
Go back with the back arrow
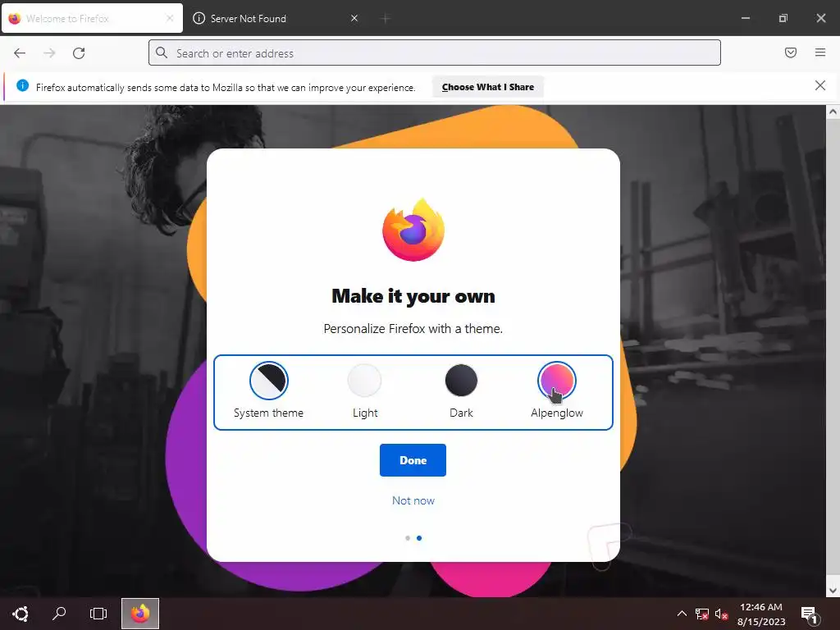pyautogui.click(x=20, y=53)
